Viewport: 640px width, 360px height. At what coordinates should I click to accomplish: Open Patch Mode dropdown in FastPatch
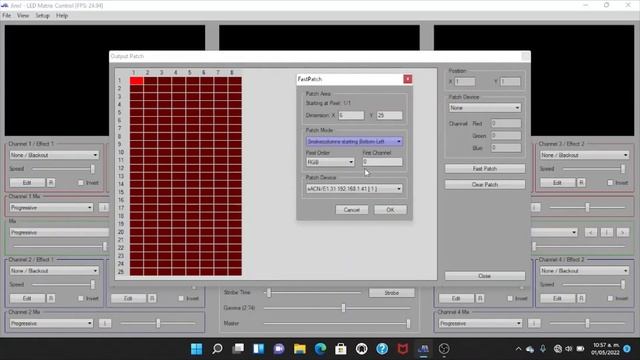point(354,141)
